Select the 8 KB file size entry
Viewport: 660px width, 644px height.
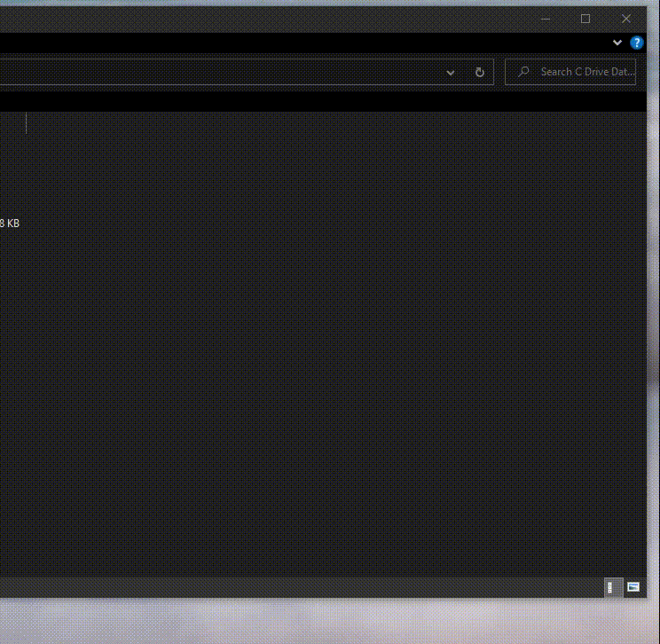tap(9, 223)
